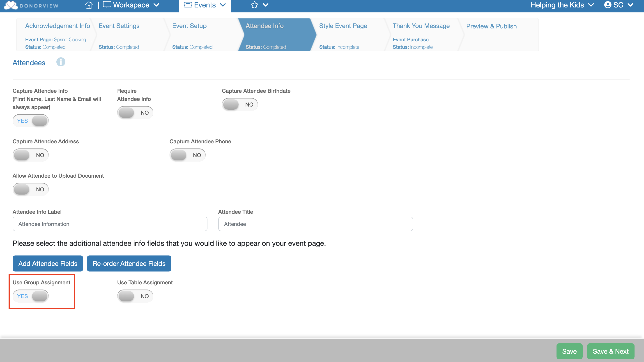Screen dimensions: 644x362
Task: Click the DonorView heart logo
Action: (x=11, y=5)
